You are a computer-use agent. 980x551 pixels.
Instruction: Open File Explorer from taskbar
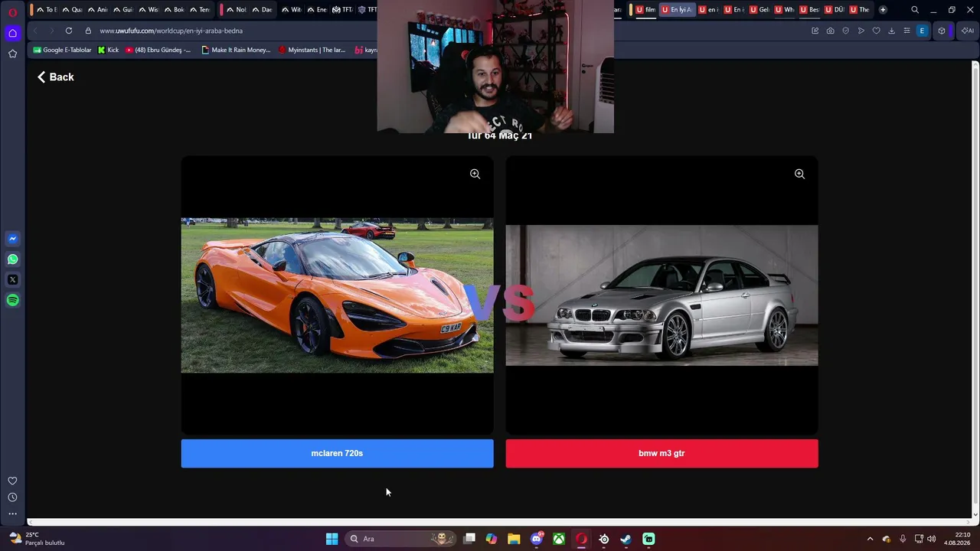pyautogui.click(x=514, y=539)
